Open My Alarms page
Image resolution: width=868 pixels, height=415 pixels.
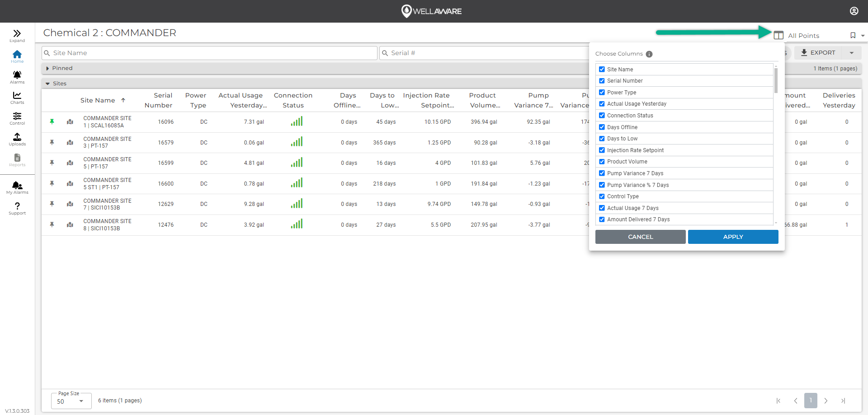click(x=17, y=187)
